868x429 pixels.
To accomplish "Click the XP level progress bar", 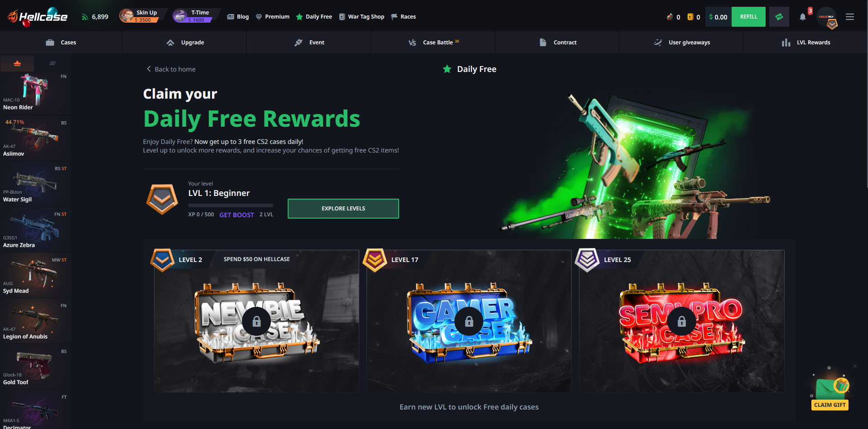I will pyautogui.click(x=231, y=205).
